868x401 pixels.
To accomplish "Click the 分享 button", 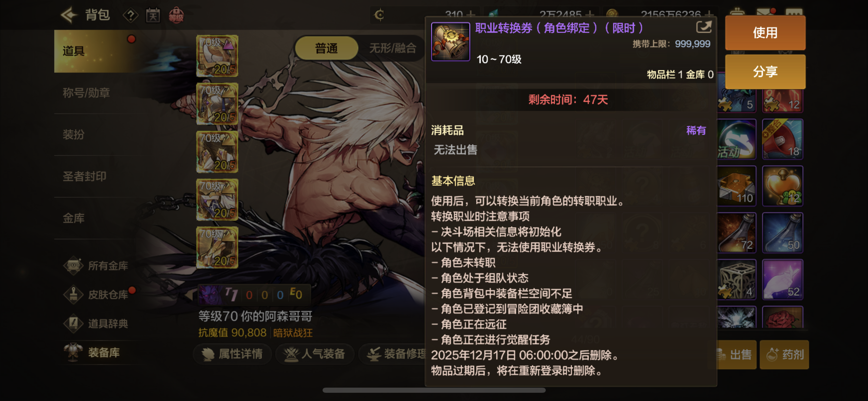I will click(765, 72).
